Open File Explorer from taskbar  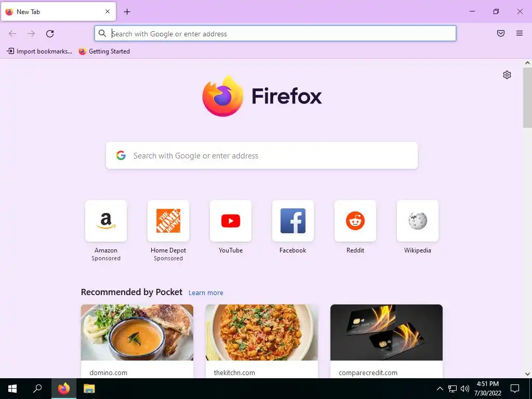89,389
